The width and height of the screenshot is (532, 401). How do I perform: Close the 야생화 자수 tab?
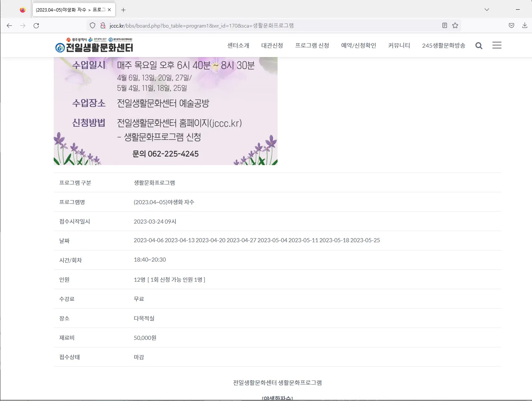109,10
